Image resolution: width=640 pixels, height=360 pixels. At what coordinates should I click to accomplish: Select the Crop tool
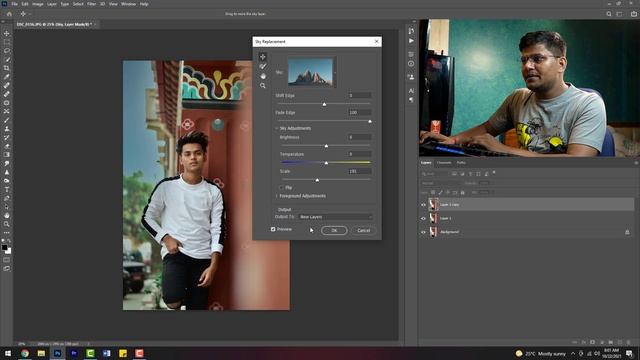coord(7,68)
